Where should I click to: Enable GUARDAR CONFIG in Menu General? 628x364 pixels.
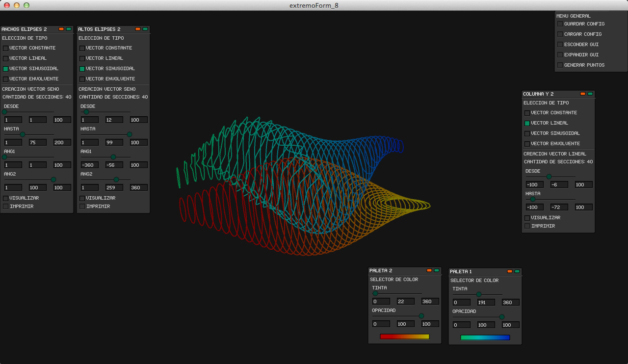click(x=560, y=24)
